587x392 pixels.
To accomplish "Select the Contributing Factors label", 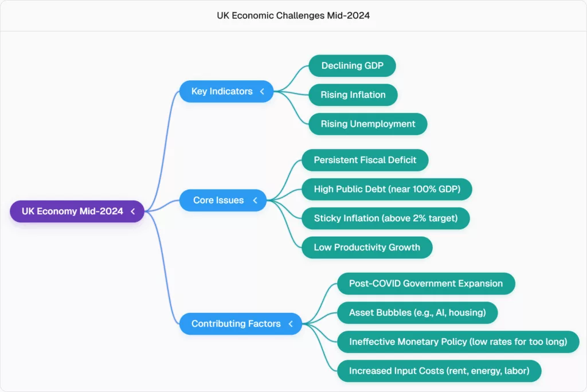I will click(236, 324).
